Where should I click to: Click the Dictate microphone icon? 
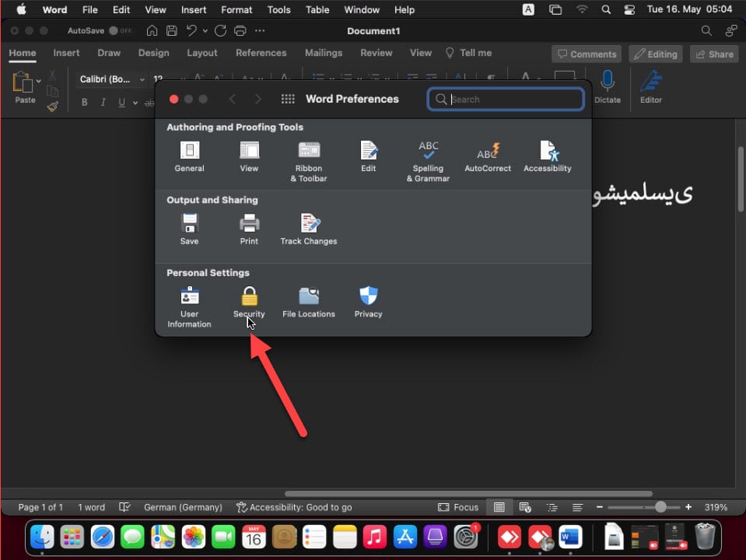pos(607,87)
